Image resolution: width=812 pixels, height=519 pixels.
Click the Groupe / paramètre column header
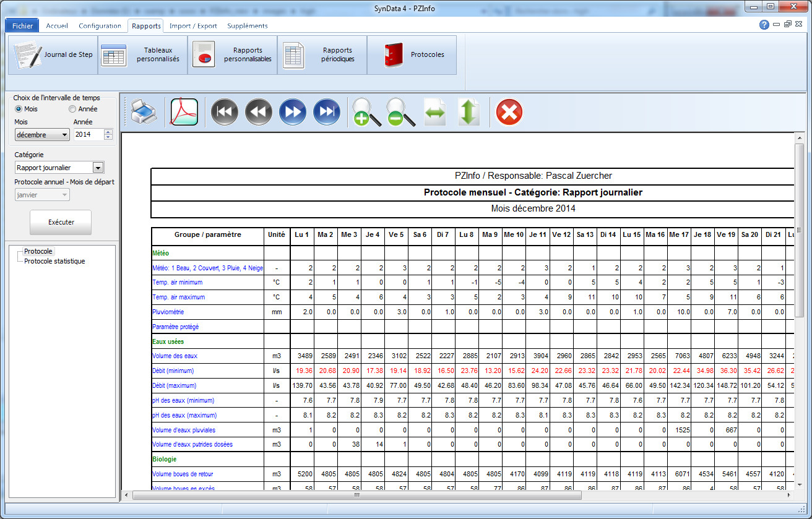pos(207,235)
